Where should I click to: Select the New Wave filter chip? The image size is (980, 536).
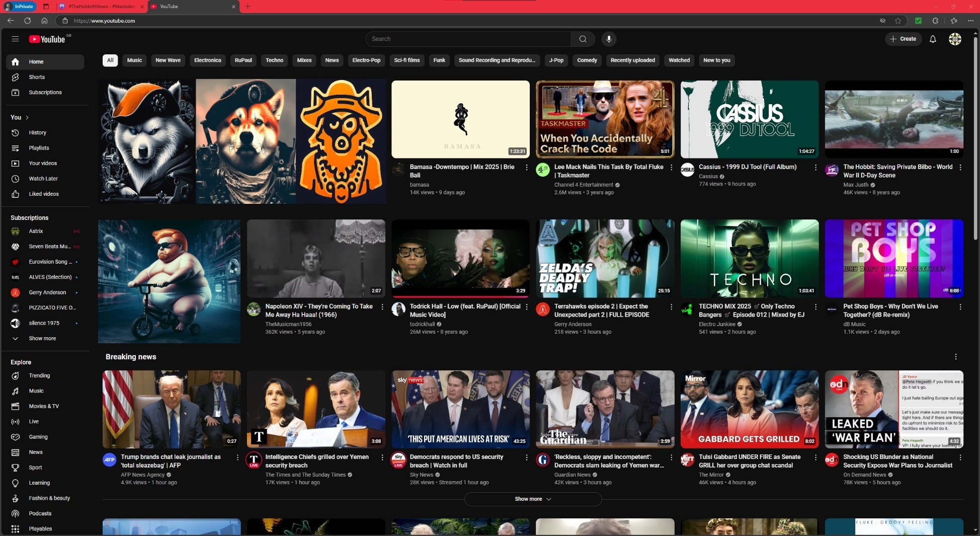168,60
